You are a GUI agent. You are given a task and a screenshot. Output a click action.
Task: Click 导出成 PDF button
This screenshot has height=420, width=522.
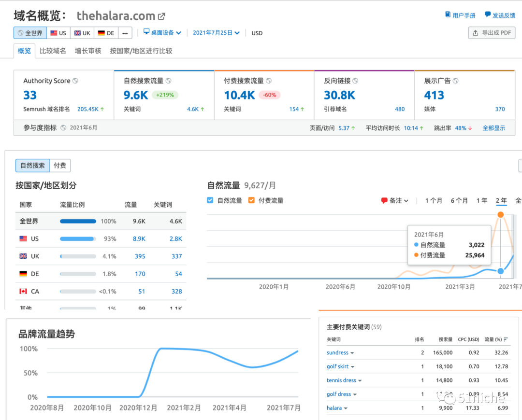[x=492, y=33]
